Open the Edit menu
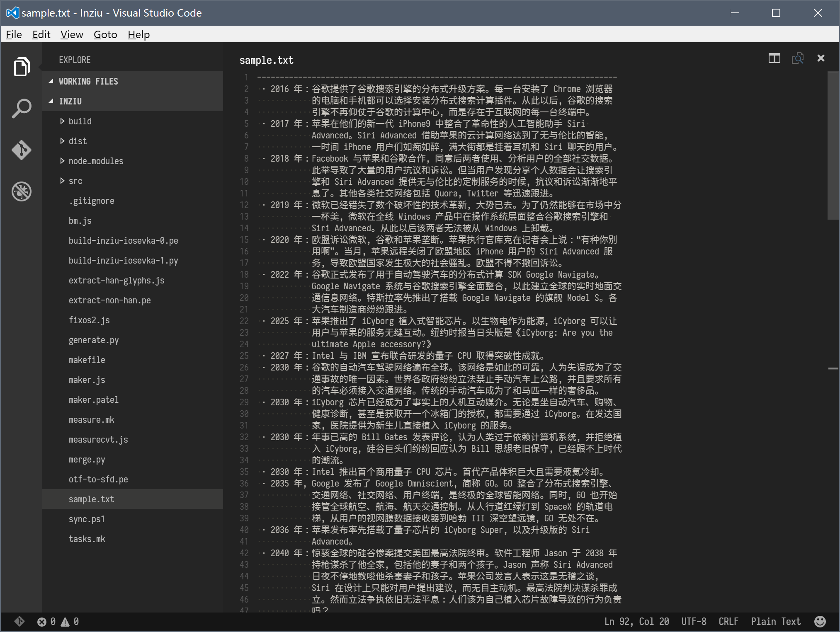This screenshot has width=840, height=632. (x=41, y=34)
